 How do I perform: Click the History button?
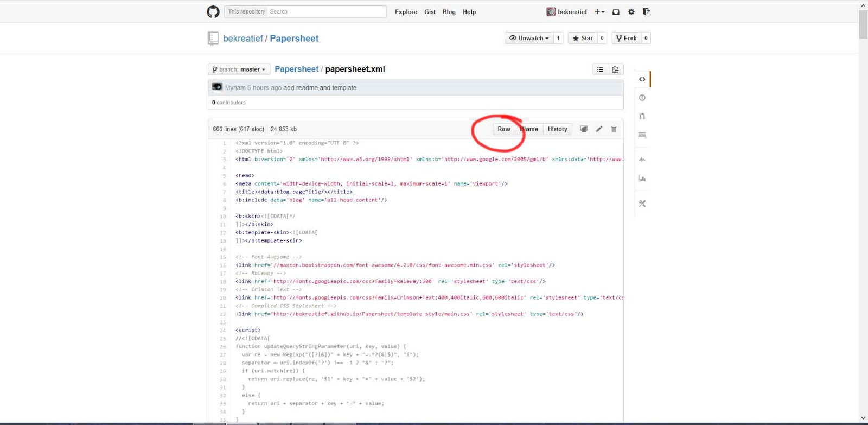click(x=557, y=129)
